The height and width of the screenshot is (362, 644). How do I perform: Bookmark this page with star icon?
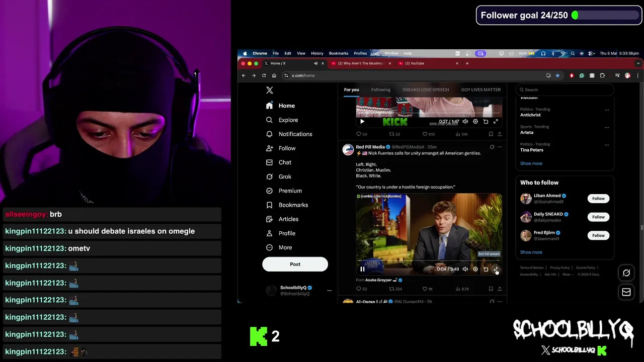(x=557, y=75)
